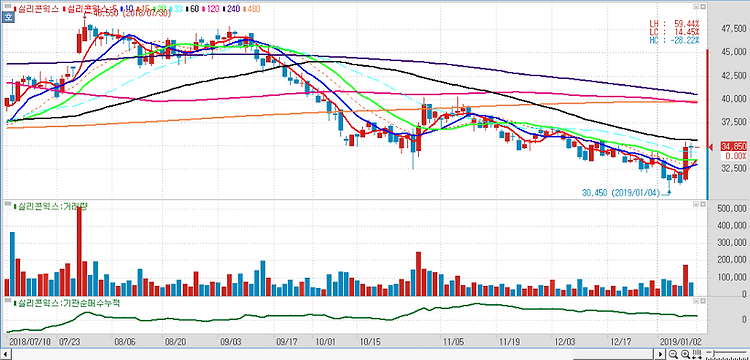Maximize the price chart pane

tap(703, 6)
